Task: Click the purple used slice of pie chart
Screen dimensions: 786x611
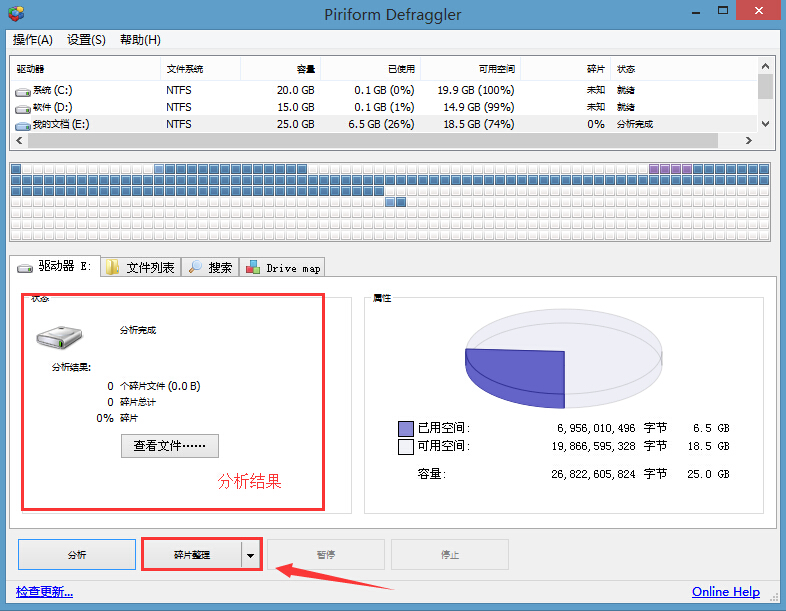Action: point(516,377)
